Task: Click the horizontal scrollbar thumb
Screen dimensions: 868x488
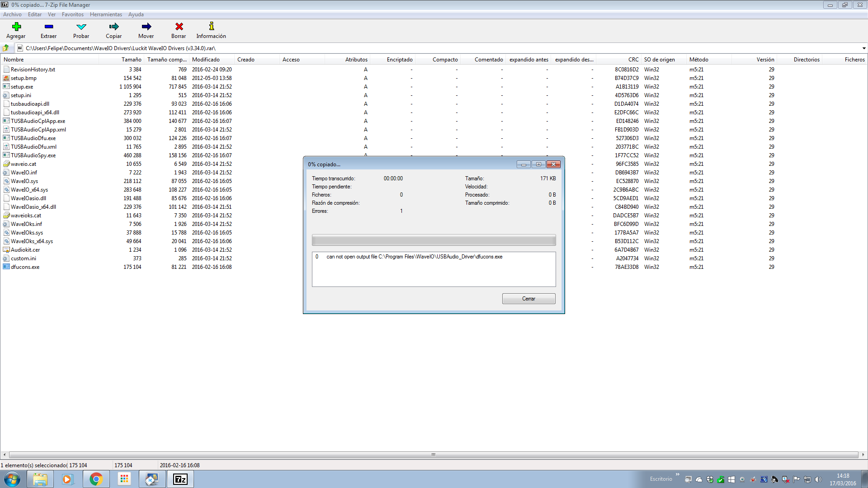Action: click(434, 455)
